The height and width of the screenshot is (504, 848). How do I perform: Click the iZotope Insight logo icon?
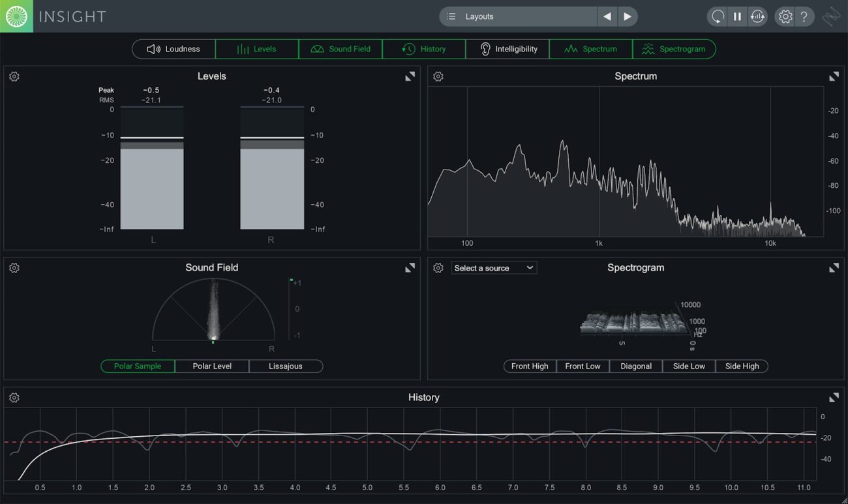click(x=16, y=16)
